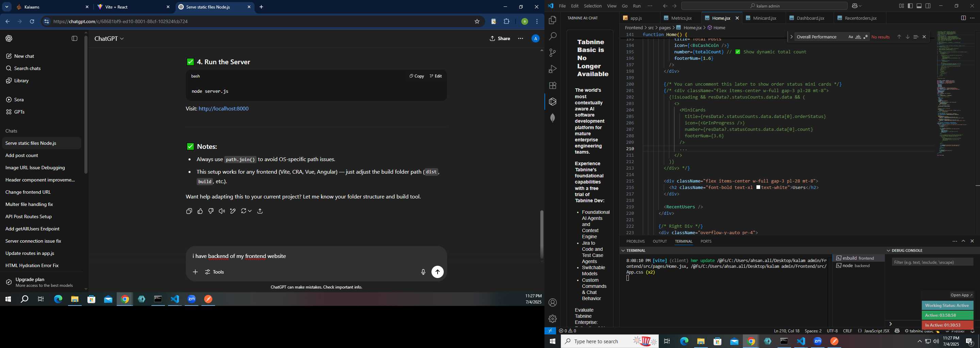Toggle Find in Selection in find widget

(x=916, y=37)
